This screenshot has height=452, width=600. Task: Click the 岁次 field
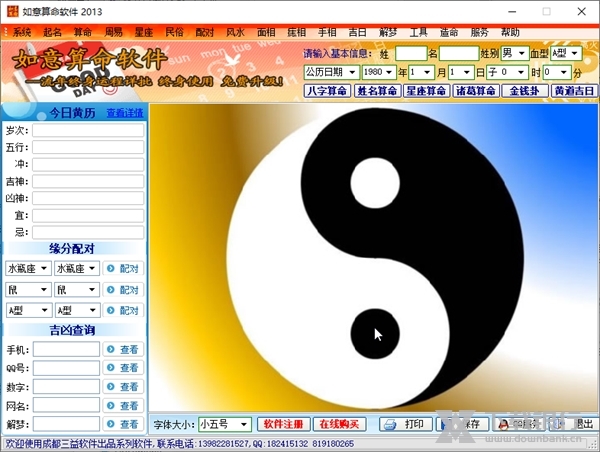[88, 130]
